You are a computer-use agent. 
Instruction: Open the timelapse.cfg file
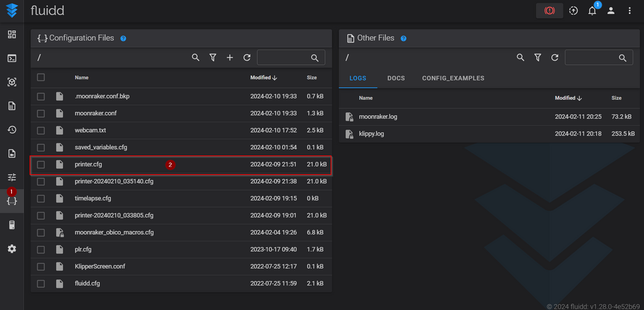tap(181, 199)
